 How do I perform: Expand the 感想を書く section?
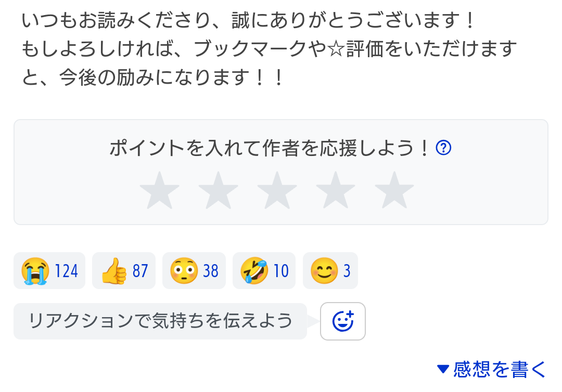tap(500, 369)
